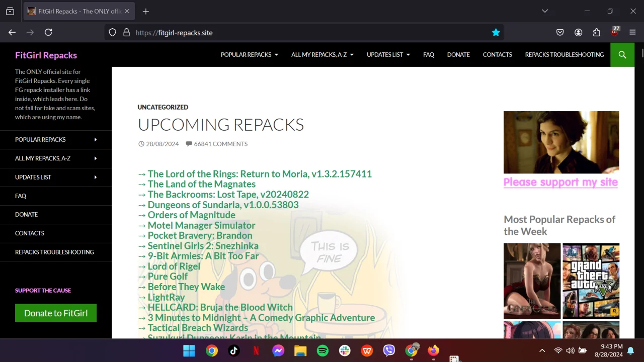Expand sidebar ALL MY REPACKS, A-Z arrow

pos(96,158)
